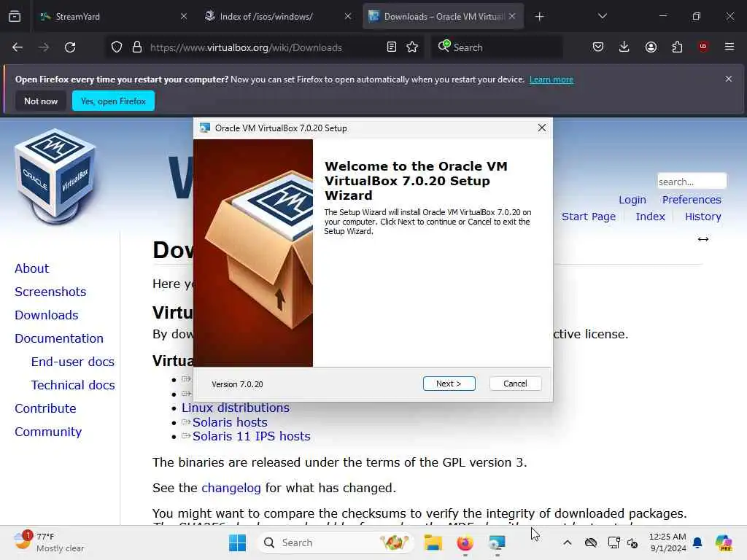Close the VirtualBox Setup dialog

click(x=542, y=128)
